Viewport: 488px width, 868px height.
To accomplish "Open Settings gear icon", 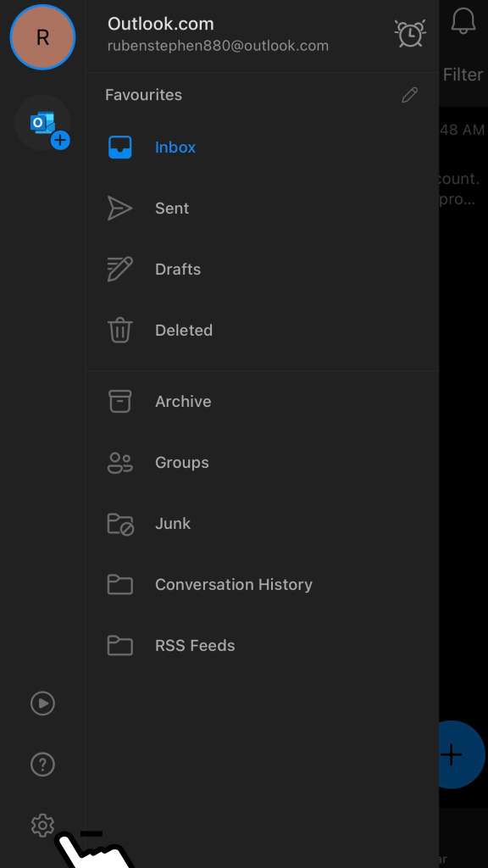I will [42, 826].
